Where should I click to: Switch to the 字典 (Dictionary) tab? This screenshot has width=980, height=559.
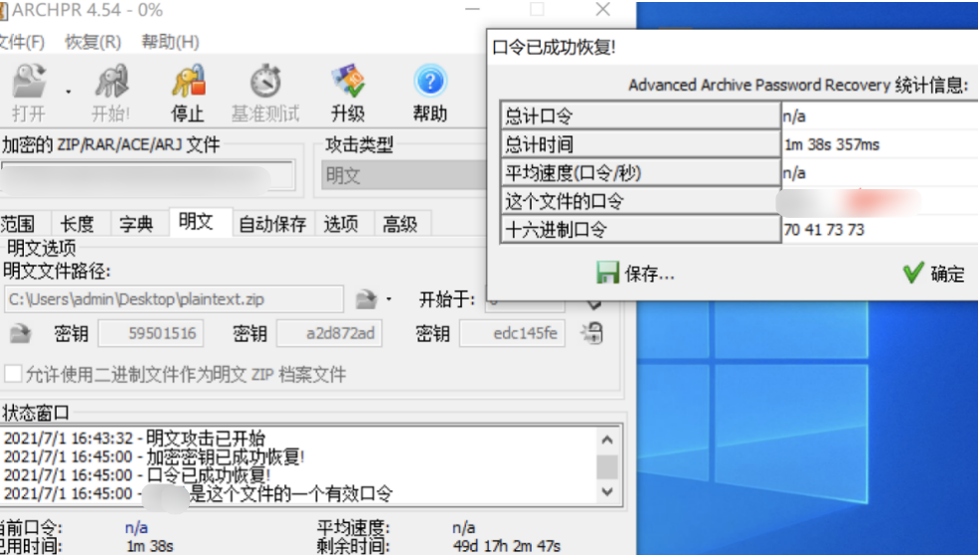136,224
